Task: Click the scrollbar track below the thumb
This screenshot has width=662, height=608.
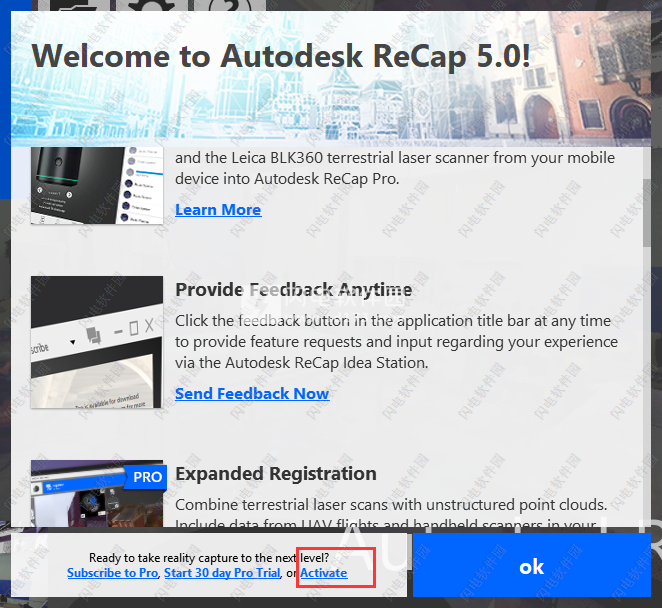Action: point(647,386)
